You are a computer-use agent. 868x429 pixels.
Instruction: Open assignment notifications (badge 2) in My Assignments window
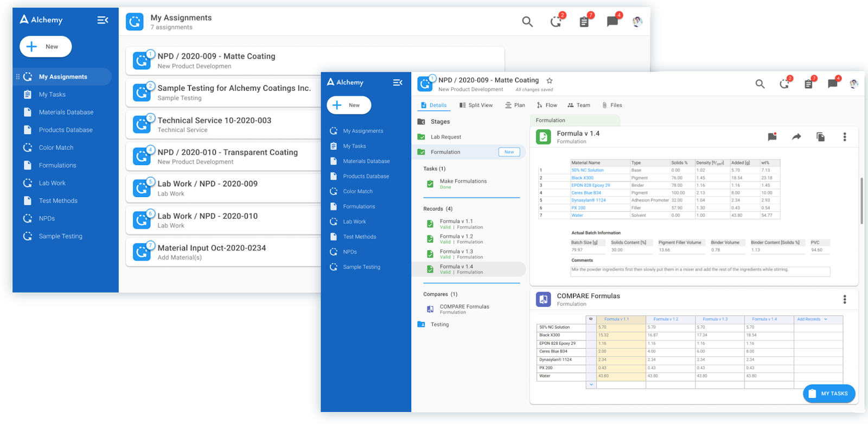coord(556,22)
